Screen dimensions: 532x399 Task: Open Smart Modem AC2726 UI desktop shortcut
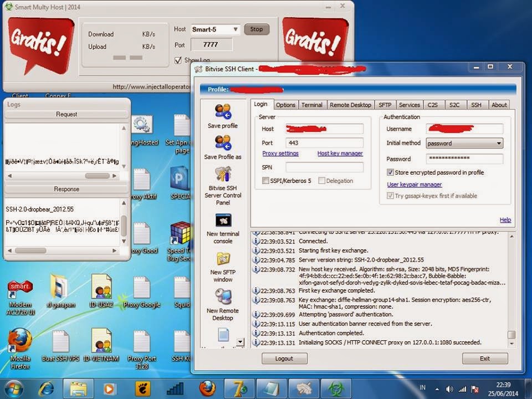coord(20,297)
